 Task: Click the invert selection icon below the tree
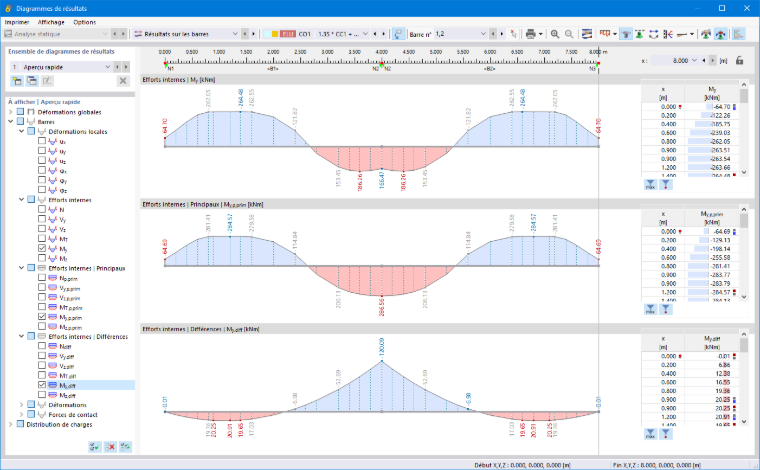click(126, 447)
